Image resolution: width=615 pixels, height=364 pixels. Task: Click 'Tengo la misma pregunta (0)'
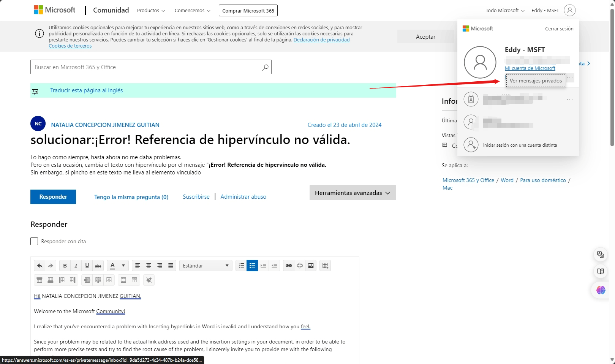click(x=131, y=197)
